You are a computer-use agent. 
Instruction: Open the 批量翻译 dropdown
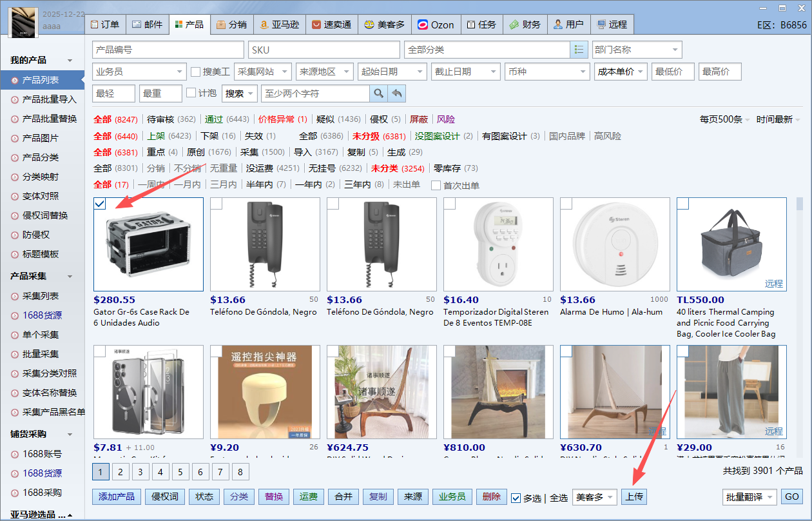[749, 497]
